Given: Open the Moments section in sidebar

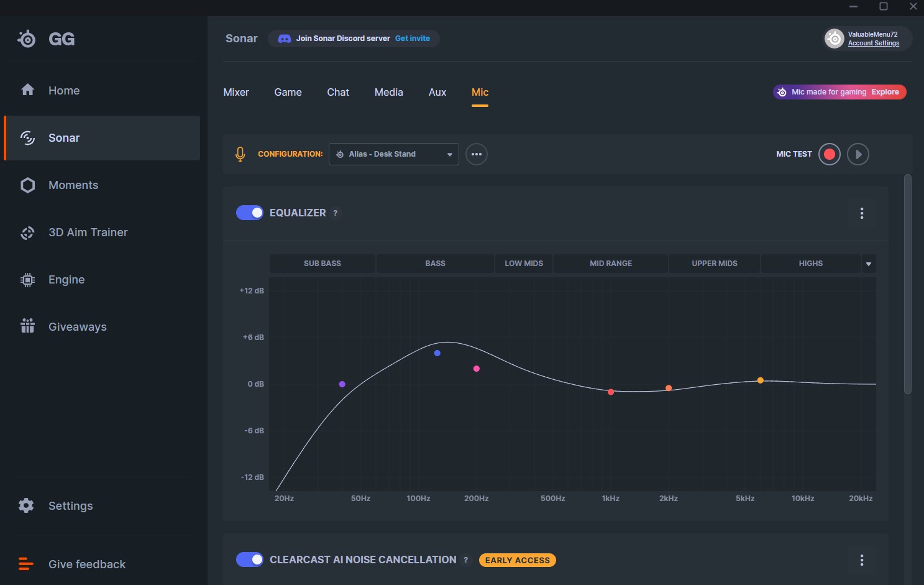Looking at the screenshot, I should tap(73, 185).
